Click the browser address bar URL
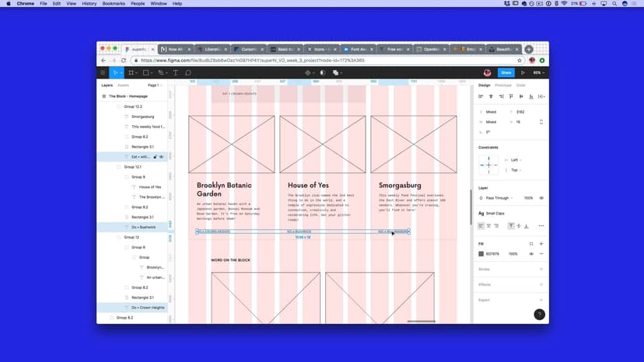Viewport: 644px width, 362px height. [x=253, y=61]
